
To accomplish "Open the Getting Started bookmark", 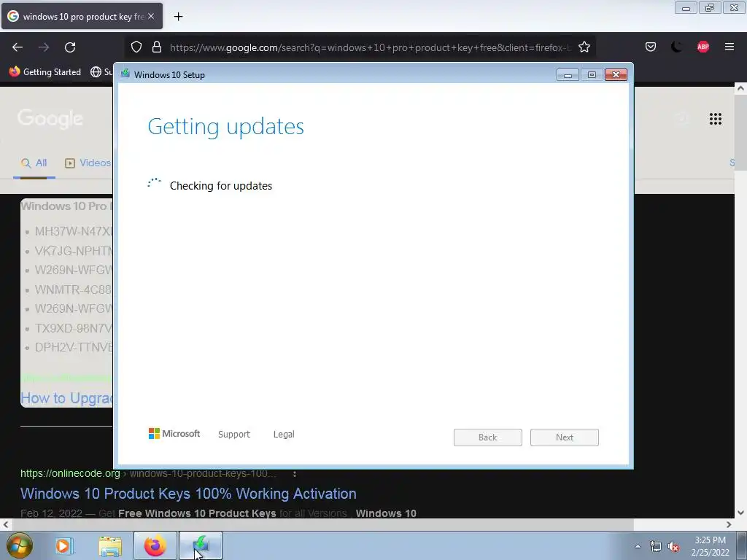I will click(45, 72).
